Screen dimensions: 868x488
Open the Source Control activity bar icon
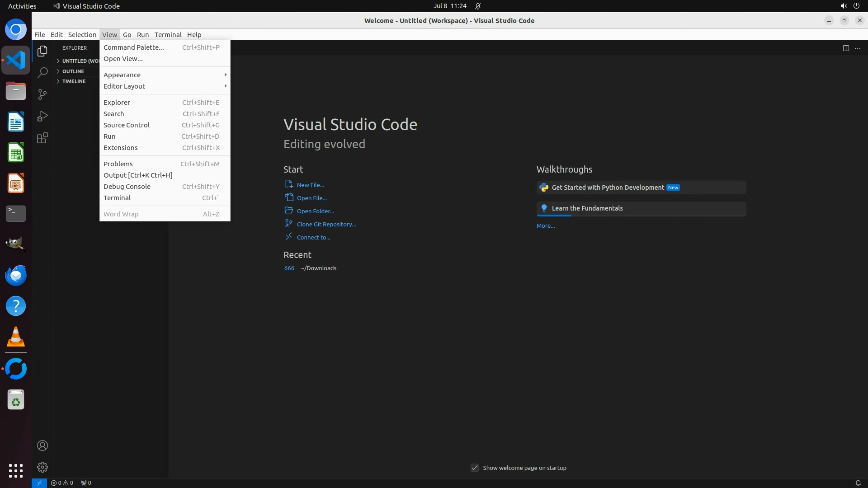point(42,94)
